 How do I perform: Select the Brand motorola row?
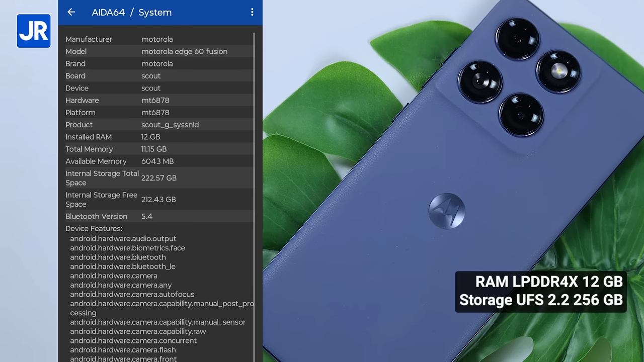[x=159, y=64]
